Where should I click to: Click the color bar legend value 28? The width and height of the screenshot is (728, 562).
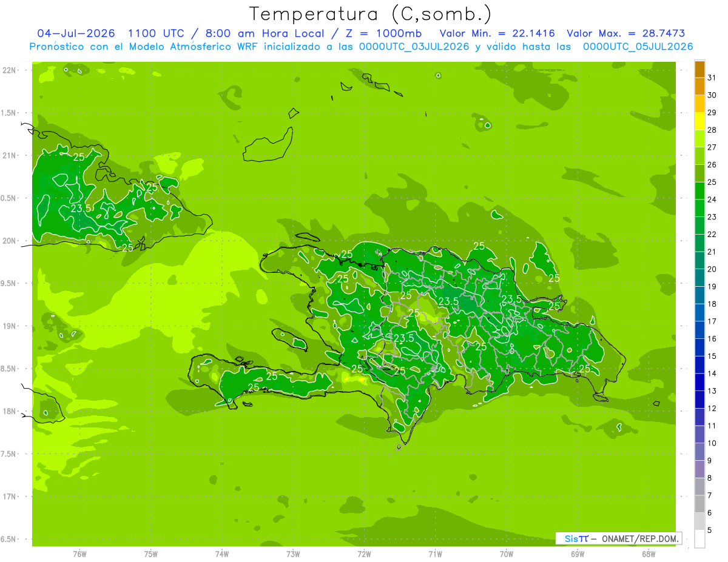[712, 130]
